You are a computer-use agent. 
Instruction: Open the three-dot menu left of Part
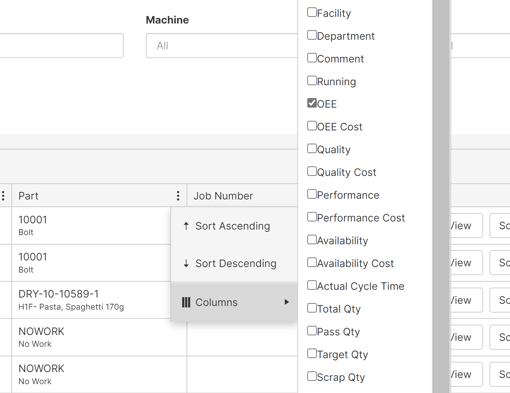coord(3,196)
